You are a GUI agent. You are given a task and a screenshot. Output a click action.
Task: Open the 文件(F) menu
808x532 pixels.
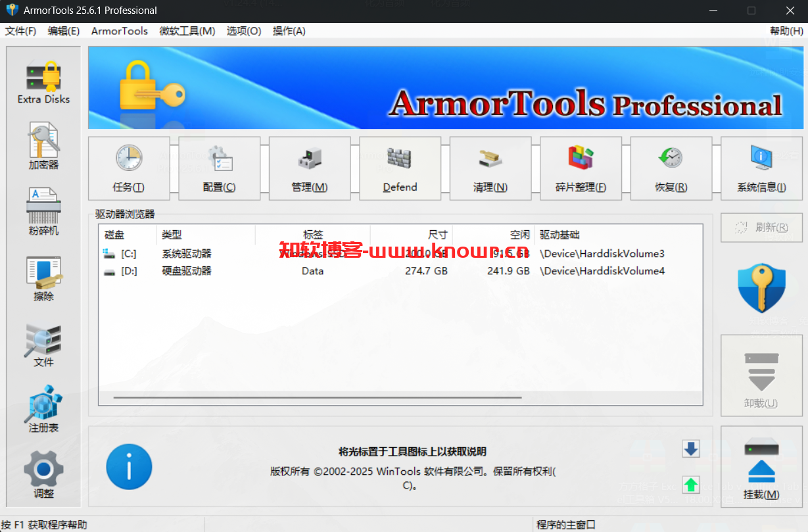pyautogui.click(x=20, y=31)
